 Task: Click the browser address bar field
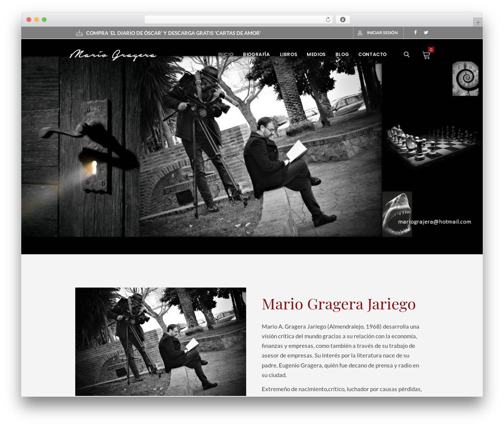[x=239, y=20]
